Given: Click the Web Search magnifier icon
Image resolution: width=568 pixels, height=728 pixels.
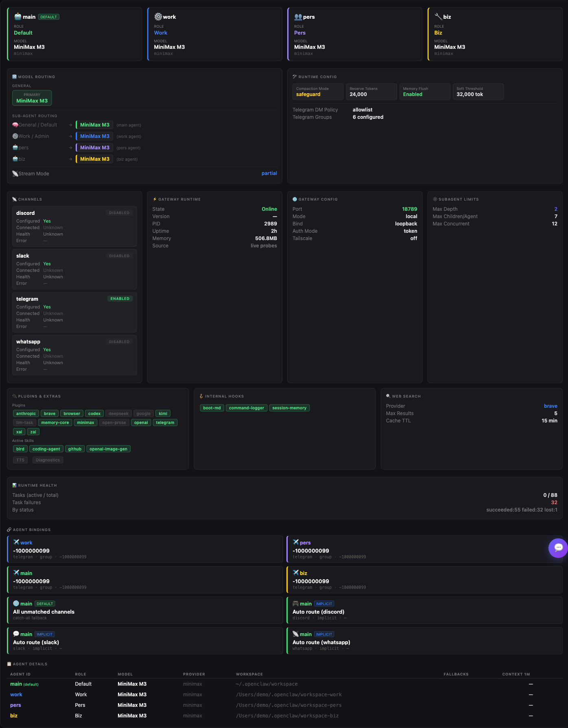Looking at the screenshot, I should pos(388,396).
